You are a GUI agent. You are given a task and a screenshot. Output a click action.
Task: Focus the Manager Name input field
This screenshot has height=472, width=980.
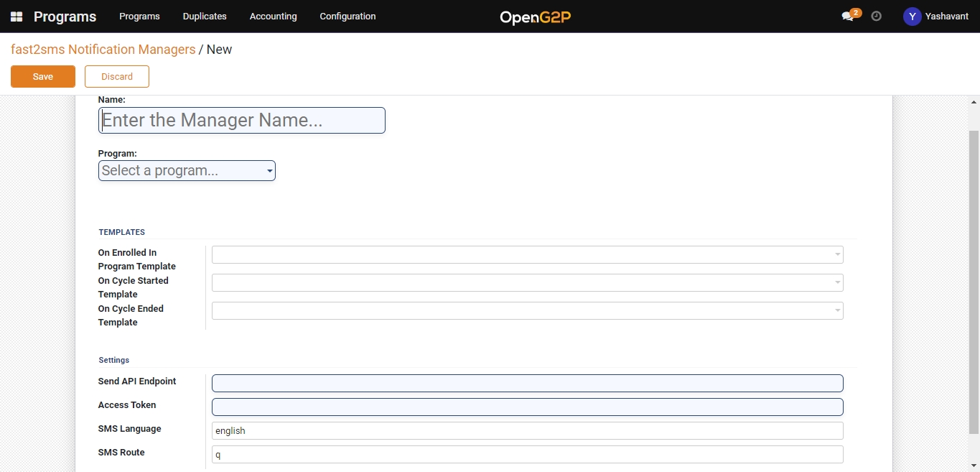click(241, 121)
